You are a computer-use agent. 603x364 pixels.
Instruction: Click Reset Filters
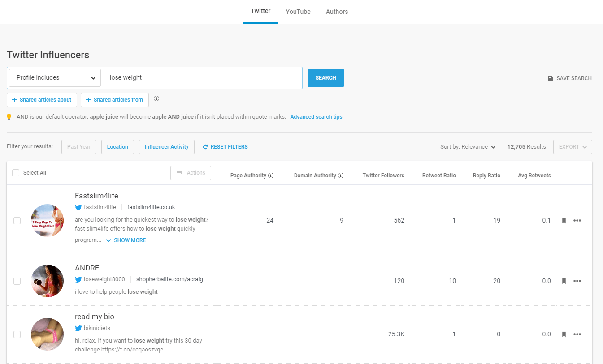(225, 147)
